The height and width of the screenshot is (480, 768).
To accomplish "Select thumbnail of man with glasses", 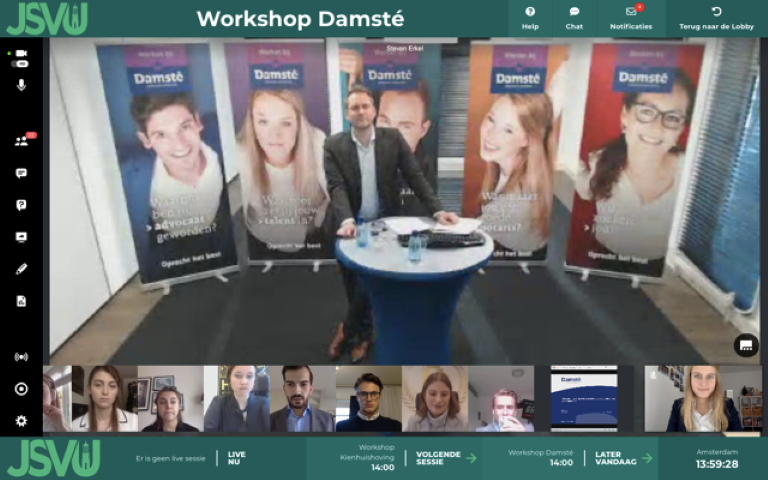I will pyautogui.click(x=369, y=398).
